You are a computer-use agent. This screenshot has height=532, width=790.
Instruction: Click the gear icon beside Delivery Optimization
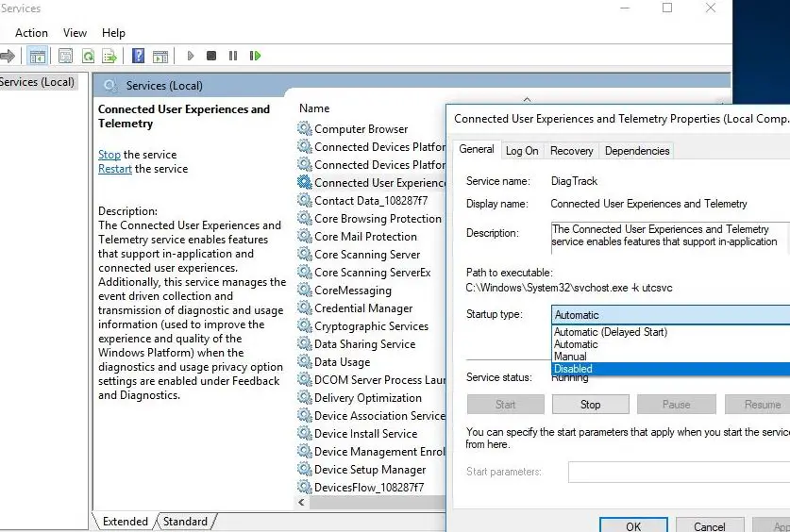304,397
